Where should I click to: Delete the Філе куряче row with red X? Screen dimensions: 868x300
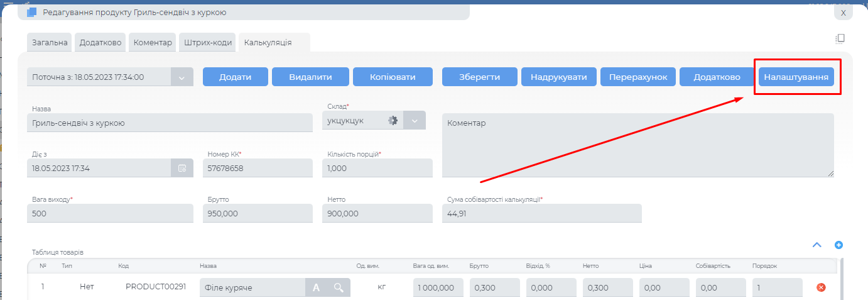pyautogui.click(x=820, y=287)
